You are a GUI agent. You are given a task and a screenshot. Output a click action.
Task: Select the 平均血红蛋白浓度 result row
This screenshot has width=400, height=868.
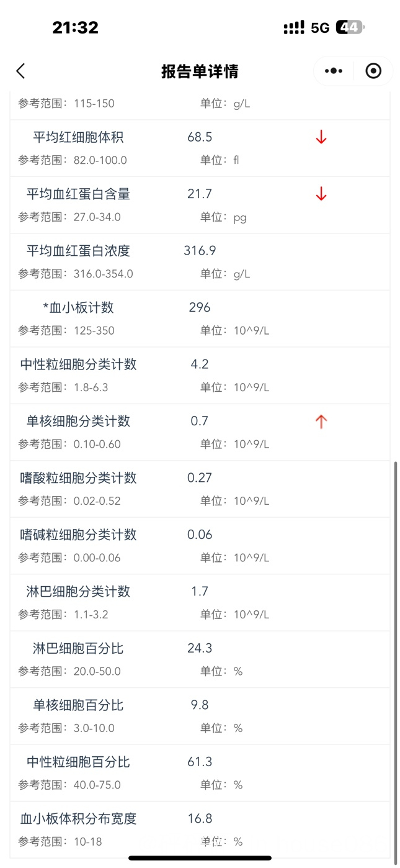coord(200,261)
